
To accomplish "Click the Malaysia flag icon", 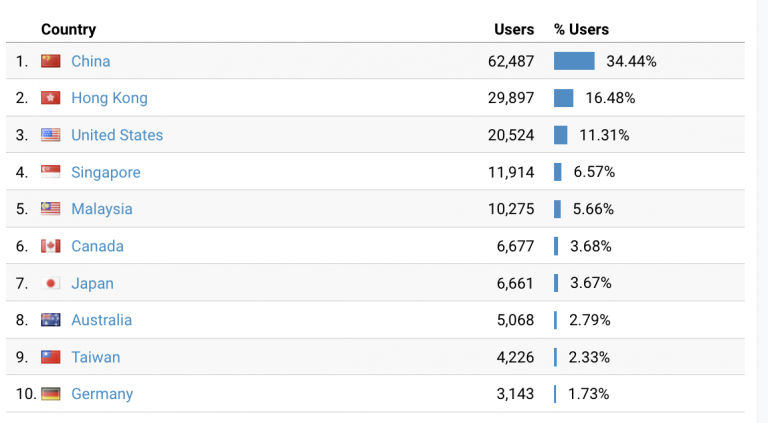I will [51, 209].
